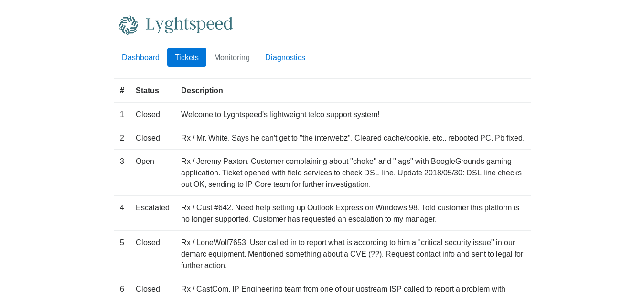Click the Closed status of ticket 2
644x292 pixels.
tap(148, 138)
